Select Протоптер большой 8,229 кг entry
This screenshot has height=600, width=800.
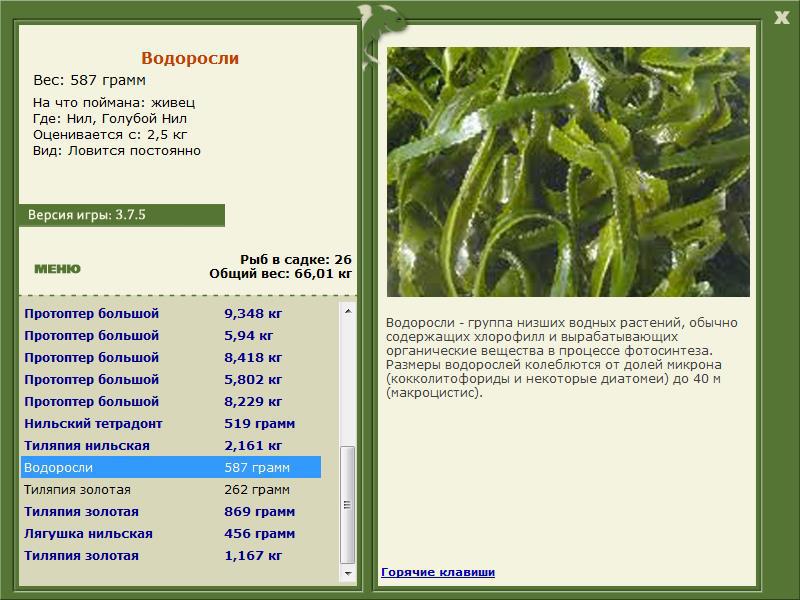(x=171, y=401)
